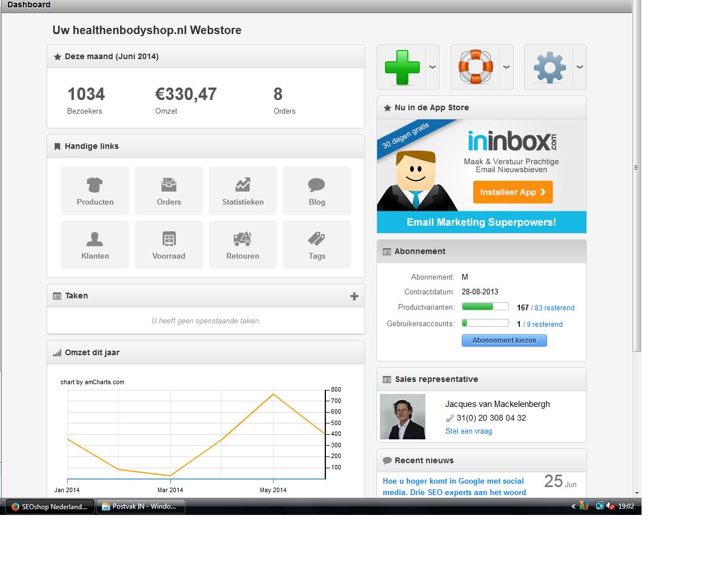Open the Klanten shortcut tile

[x=95, y=244]
